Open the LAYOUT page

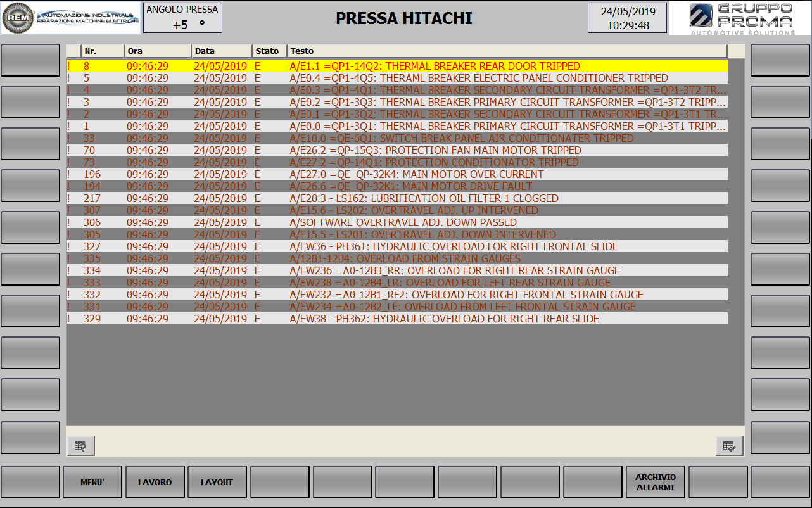217,482
